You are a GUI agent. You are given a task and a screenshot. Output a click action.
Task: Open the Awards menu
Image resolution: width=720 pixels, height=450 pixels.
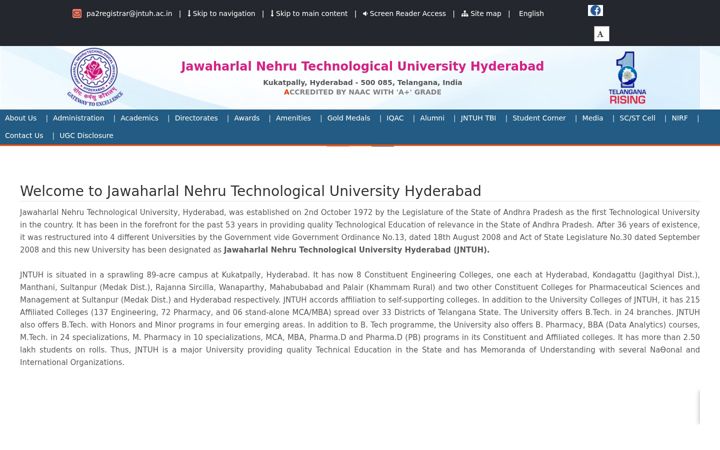pos(247,118)
